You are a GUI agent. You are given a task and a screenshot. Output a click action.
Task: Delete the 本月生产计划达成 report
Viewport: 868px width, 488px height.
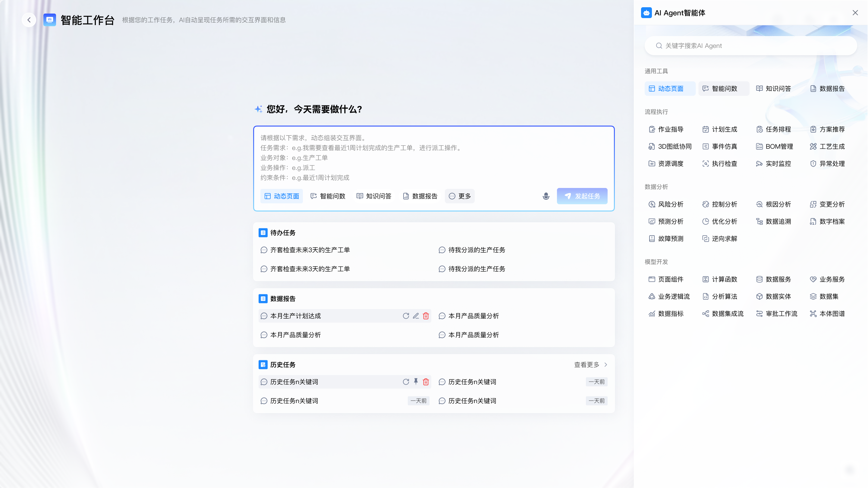click(x=426, y=316)
